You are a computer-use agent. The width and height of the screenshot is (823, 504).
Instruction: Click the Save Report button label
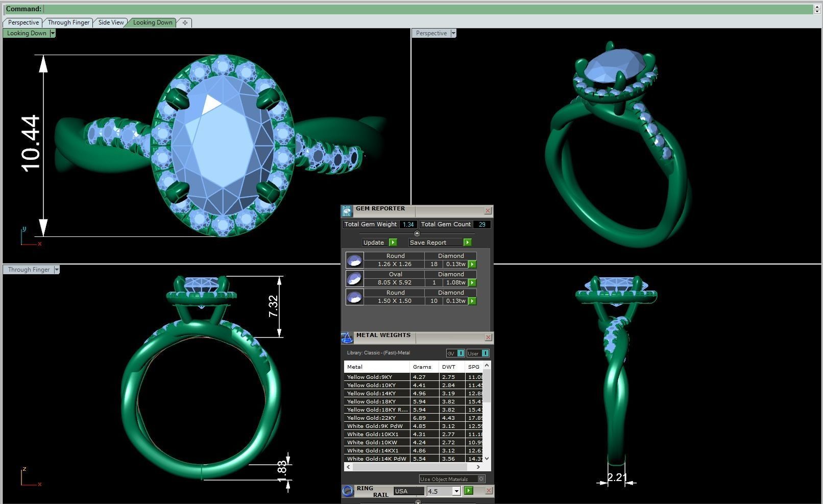tap(428, 243)
